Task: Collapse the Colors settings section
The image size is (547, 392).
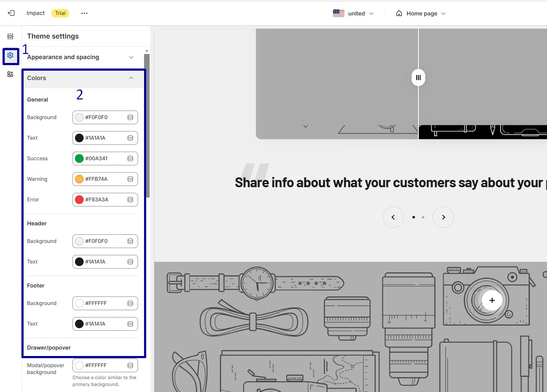Action: [x=131, y=78]
